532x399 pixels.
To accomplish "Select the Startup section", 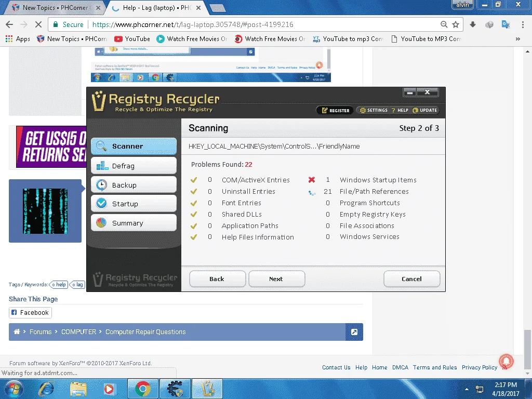I will pos(134,204).
